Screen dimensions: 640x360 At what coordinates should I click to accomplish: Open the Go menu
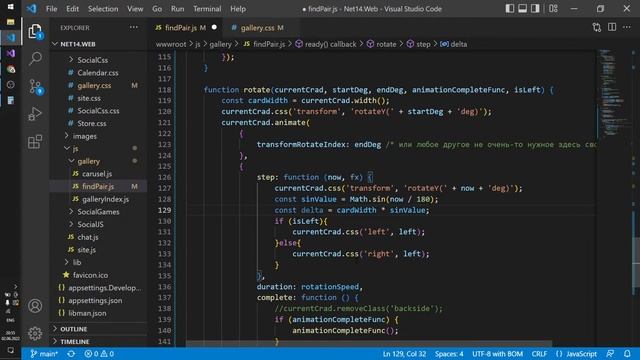coord(157,9)
